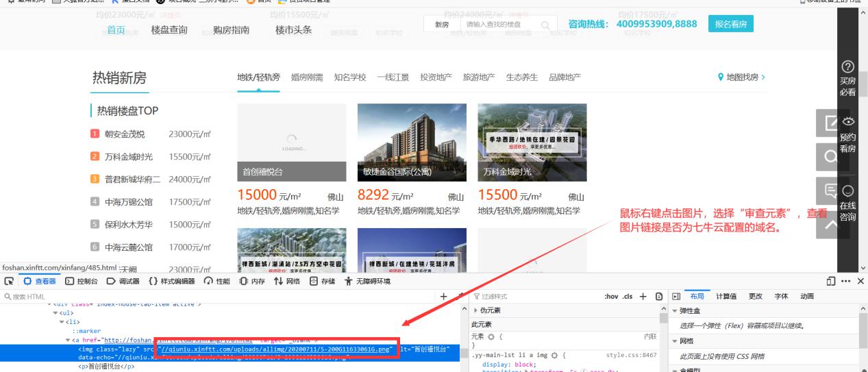Image resolution: width=868 pixels, height=372 pixels.
Task: Click the print media simulation icon
Action: click(x=658, y=296)
